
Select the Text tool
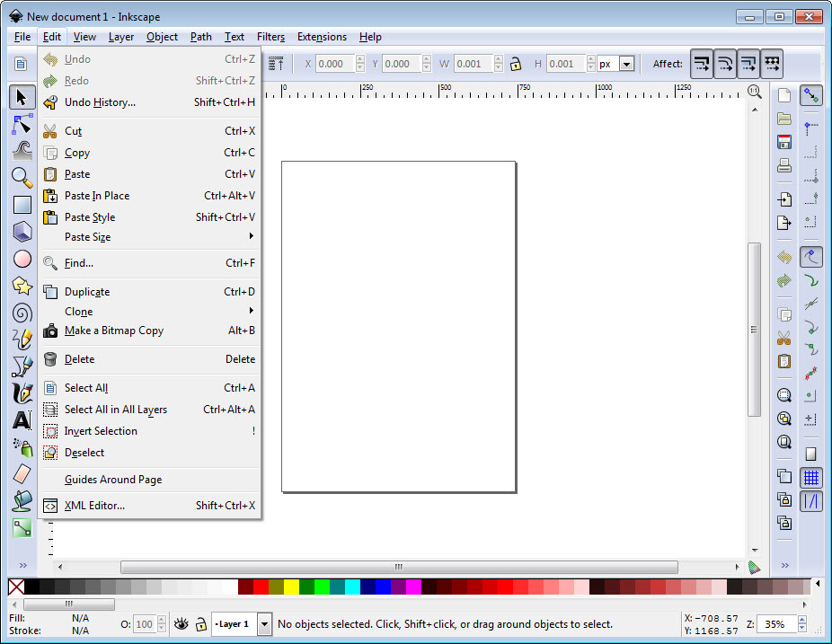pyautogui.click(x=22, y=420)
